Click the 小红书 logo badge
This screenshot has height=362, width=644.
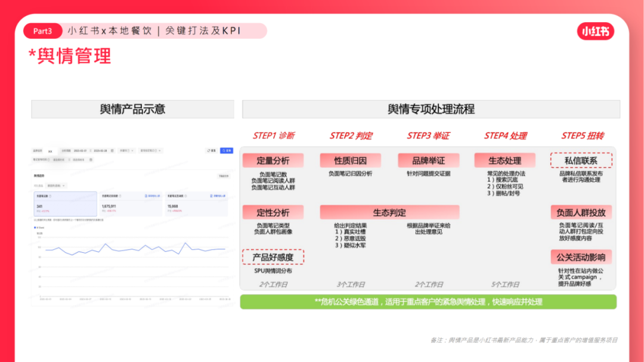coord(596,31)
